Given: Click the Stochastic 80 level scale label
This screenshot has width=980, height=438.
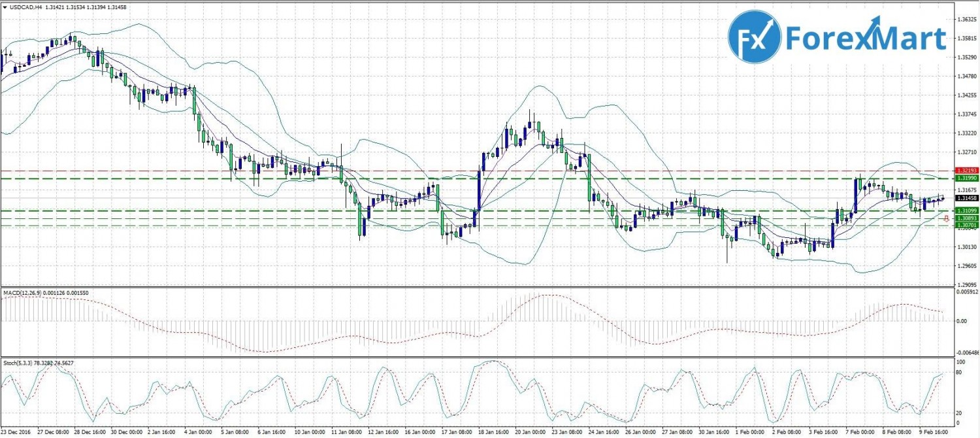Looking at the screenshot, I should pyautogui.click(x=960, y=373).
